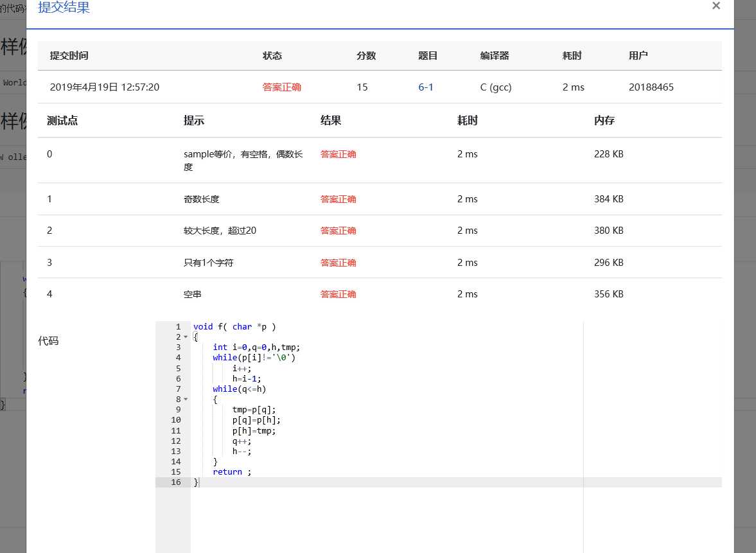
Task: Click the 提交结果 dialog title
Action: [x=64, y=7]
